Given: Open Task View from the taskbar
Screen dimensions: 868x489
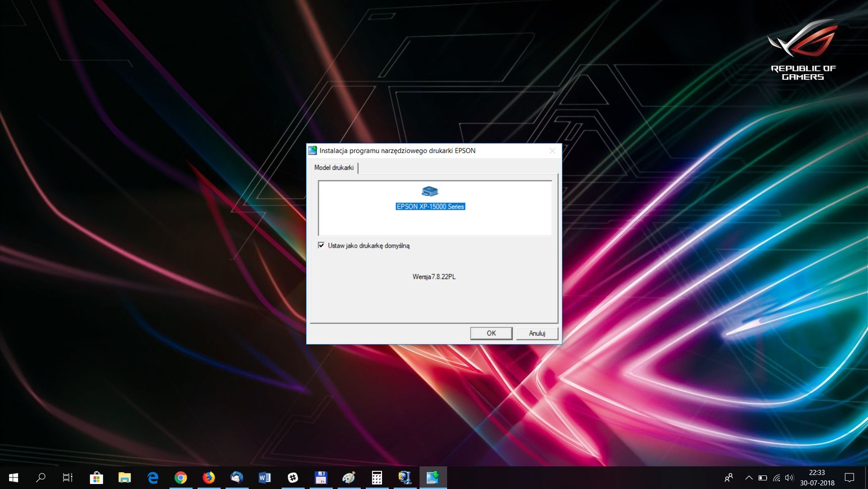Looking at the screenshot, I should 68,477.
